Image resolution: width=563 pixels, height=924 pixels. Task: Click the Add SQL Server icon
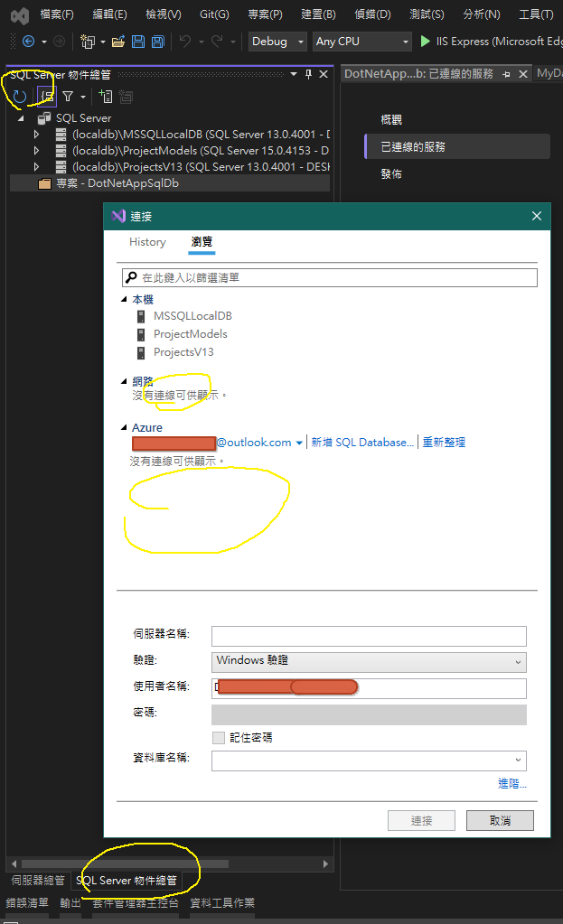point(106,96)
